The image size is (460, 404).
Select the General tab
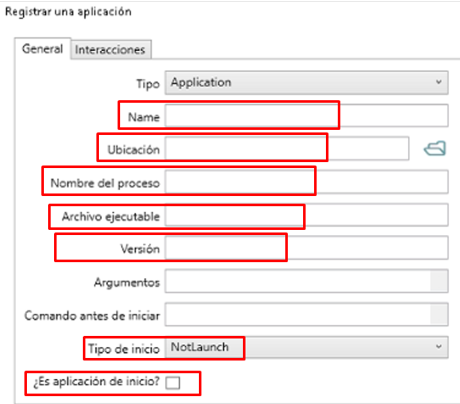click(42, 49)
